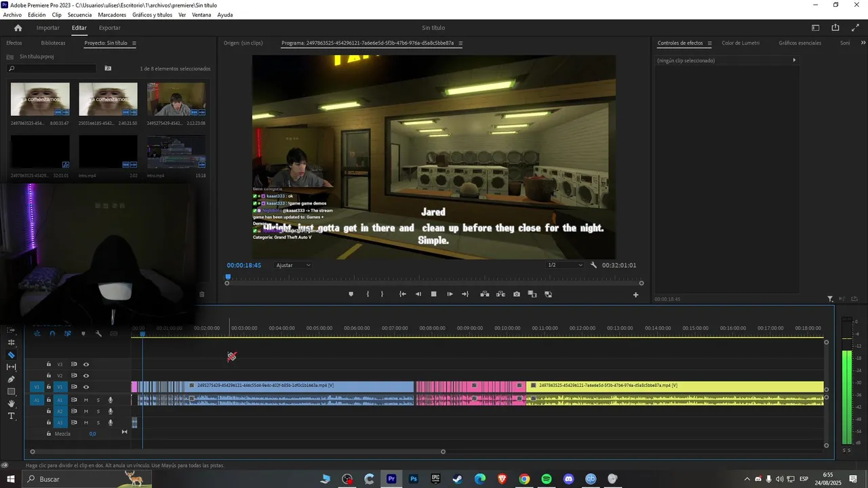
Task: Go to Out point button
Action: point(465,294)
